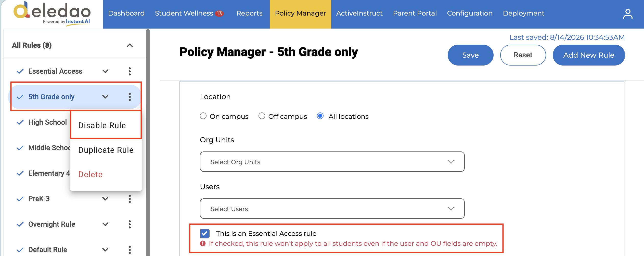644x256 pixels.
Task: Select the Elementary 4 rule
Action: point(49,173)
